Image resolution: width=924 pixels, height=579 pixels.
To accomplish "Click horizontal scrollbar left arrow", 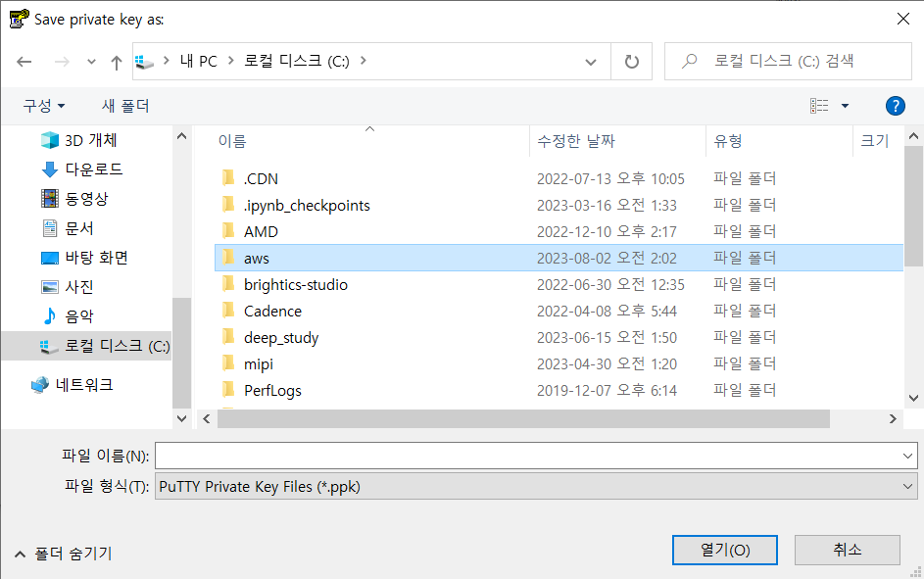I will tap(206, 418).
